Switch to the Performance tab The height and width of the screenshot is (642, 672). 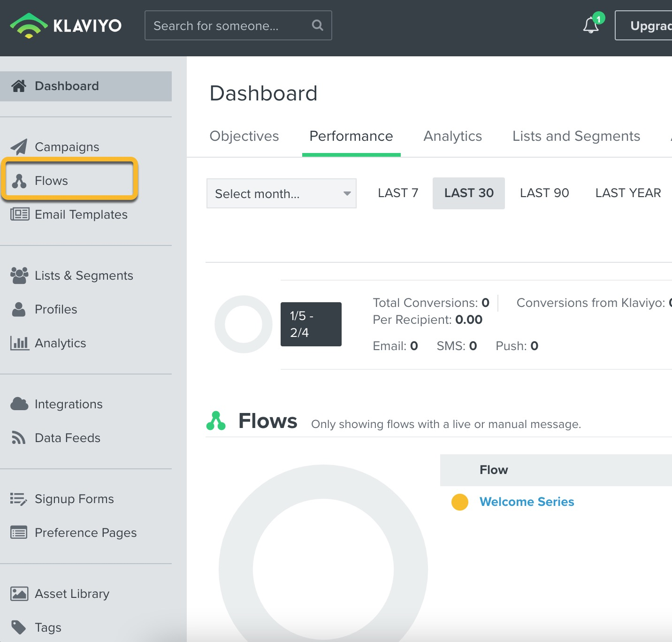pyautogui.click(x=351, y=136)
